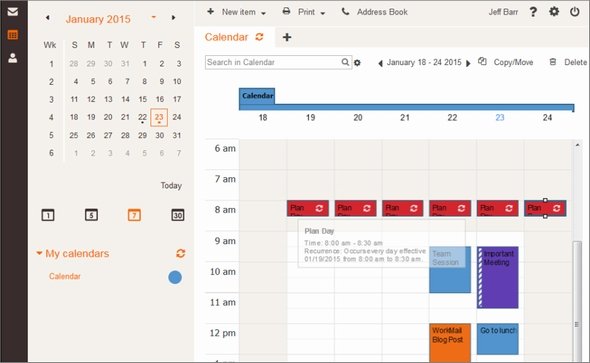Select January 23 in mini calendar
Viewport: 590px width, 363px height.
pyautogui.click(x=159, y=117)
